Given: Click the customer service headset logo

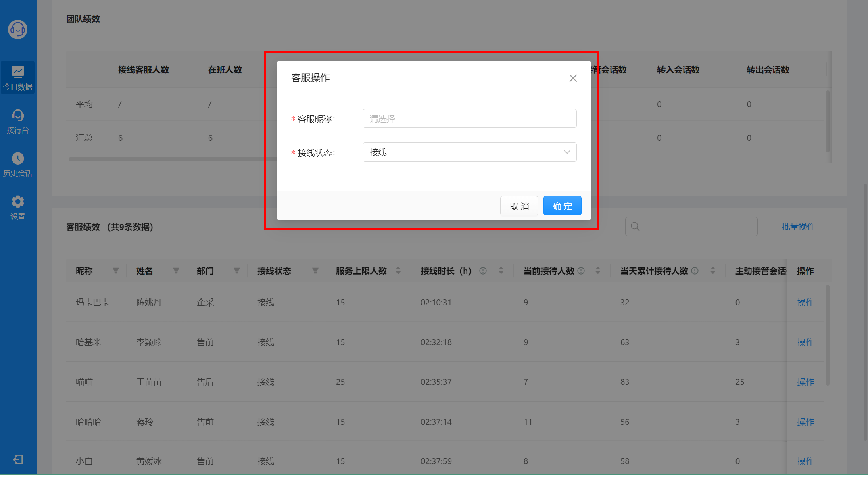Looking at the screenshot, I should pos(18,29).
